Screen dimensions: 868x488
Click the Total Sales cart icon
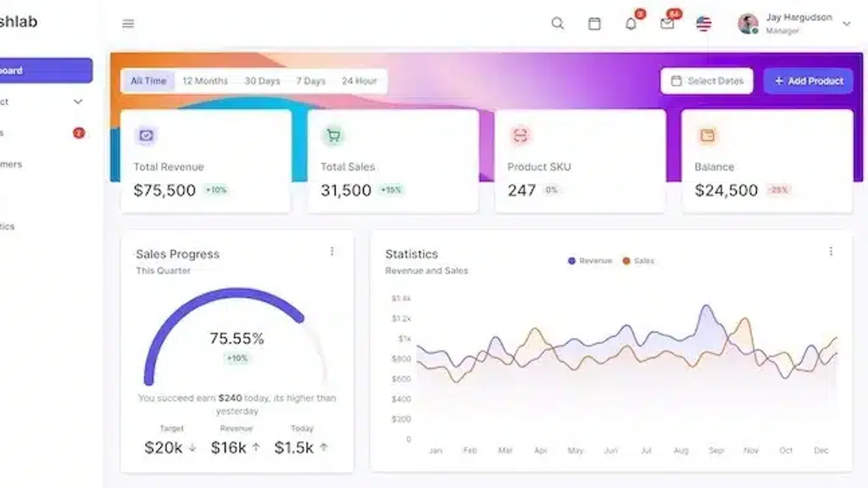333,136
